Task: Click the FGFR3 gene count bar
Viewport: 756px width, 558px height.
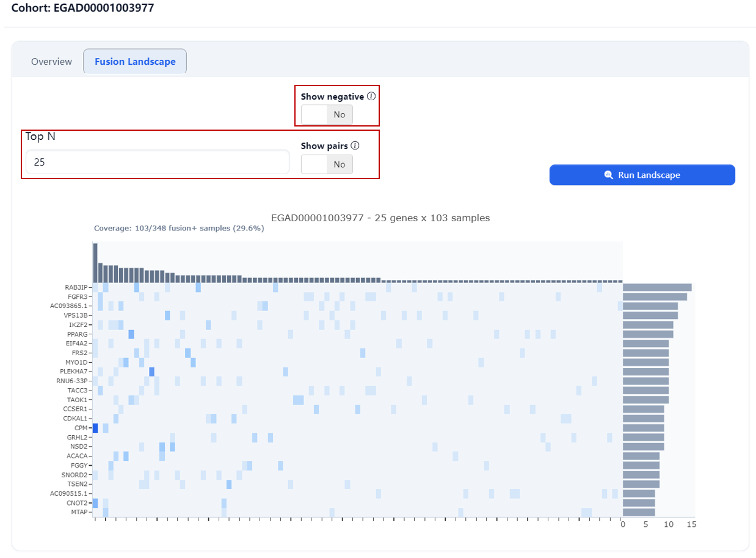Action: point(655,296)
